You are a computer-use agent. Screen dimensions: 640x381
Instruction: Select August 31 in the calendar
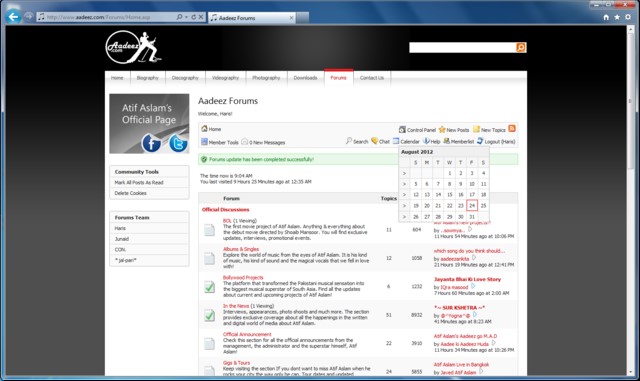(472, 217)
